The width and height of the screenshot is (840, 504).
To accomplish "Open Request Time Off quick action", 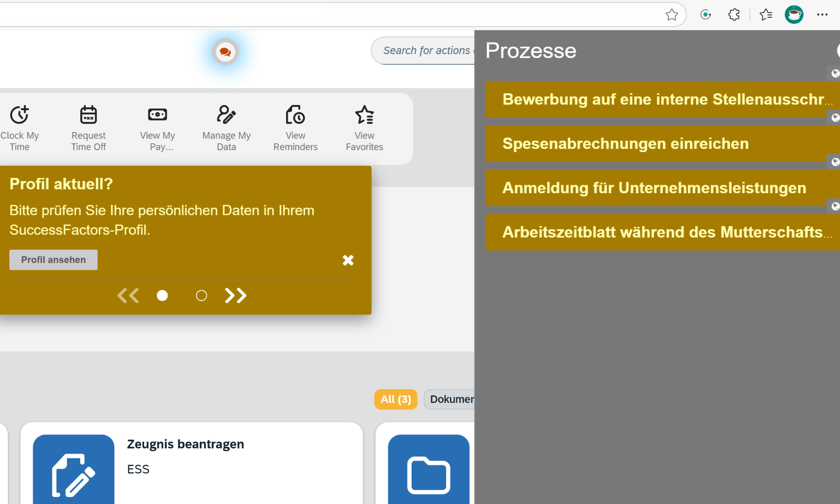I will (88, 115).
